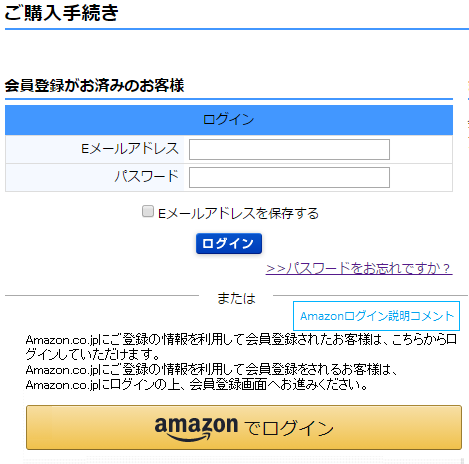
Task: Click paragraph ending こちらからログインしていただけます
Action: (241, 347)
